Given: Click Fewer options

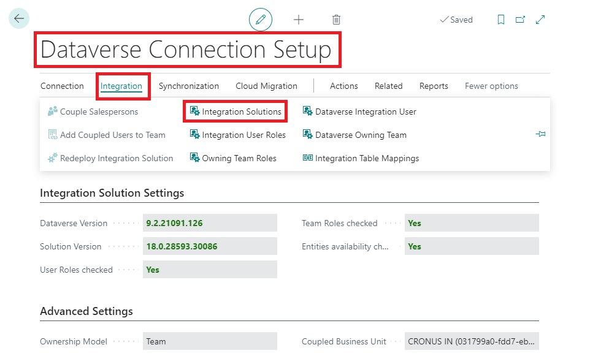Looking at the screenshot, I should 491,86.
